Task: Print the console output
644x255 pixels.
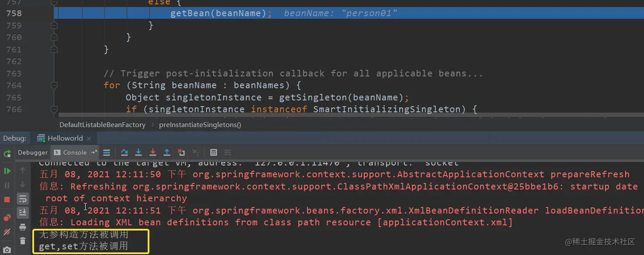Action: click(23, 227)
